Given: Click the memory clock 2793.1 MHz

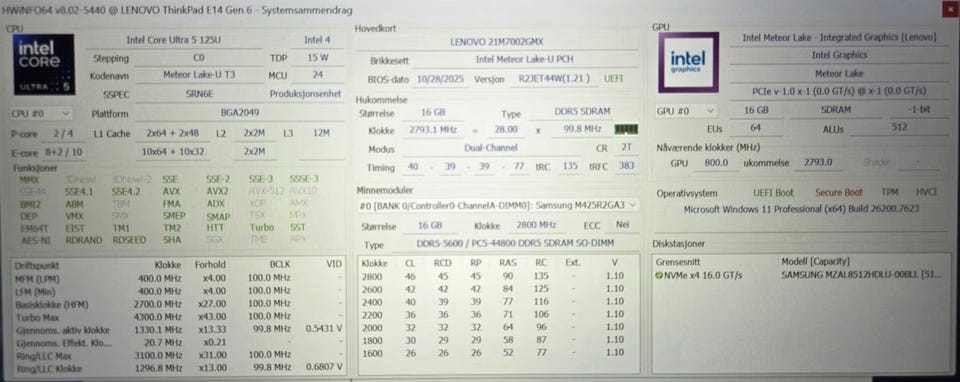Looking at the screenshot, I should (432, 130).
